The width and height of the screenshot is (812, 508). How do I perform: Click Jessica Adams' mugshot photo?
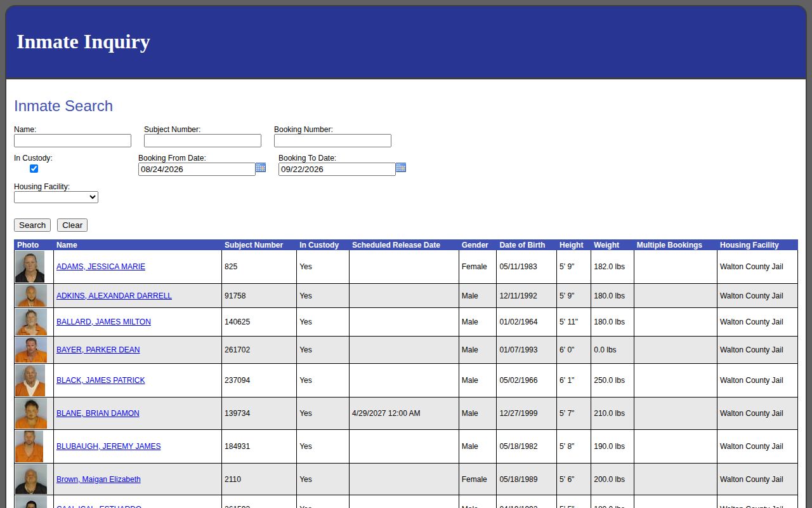(30, 267)
